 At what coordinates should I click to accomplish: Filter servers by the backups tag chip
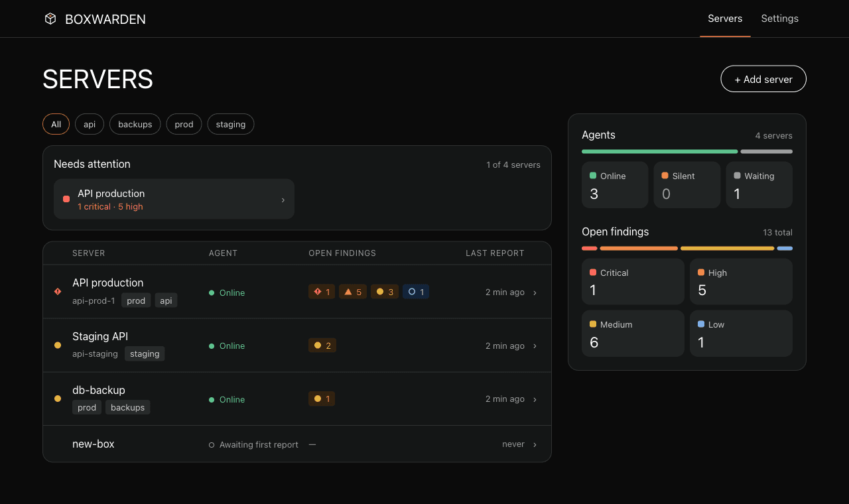(135, 124)
